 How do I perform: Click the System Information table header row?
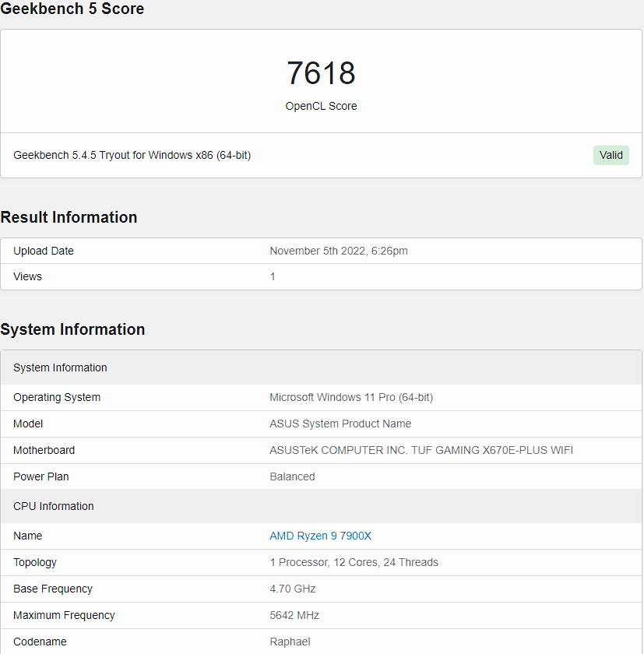tap(321, 367)
